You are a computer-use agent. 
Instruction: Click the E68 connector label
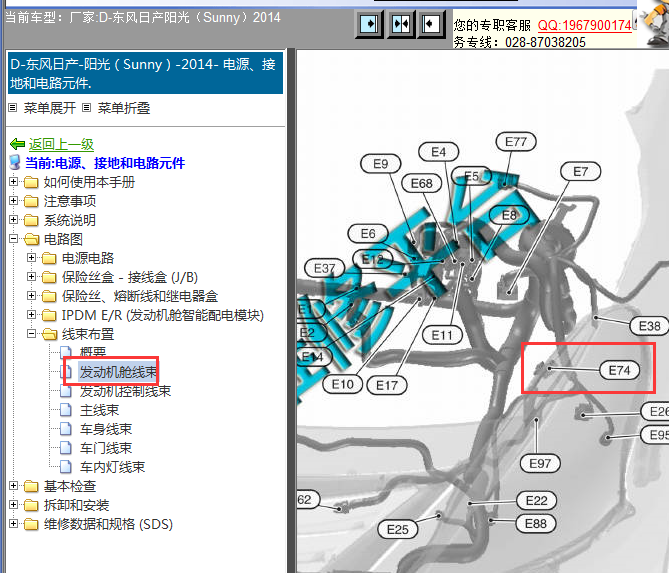point(422,183)
